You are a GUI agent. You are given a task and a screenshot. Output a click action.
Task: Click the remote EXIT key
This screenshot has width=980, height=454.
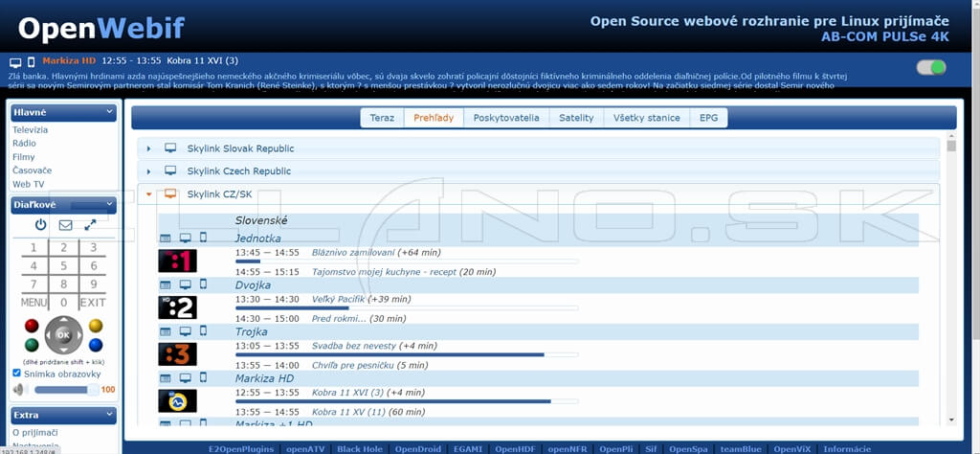pos(93,303)
